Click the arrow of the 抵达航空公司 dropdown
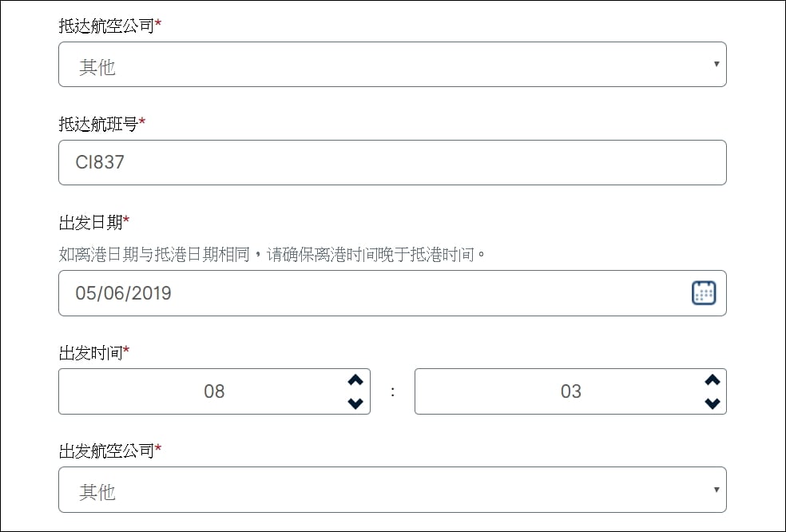This screenshot has height=532, width=786. click(717, 64)
